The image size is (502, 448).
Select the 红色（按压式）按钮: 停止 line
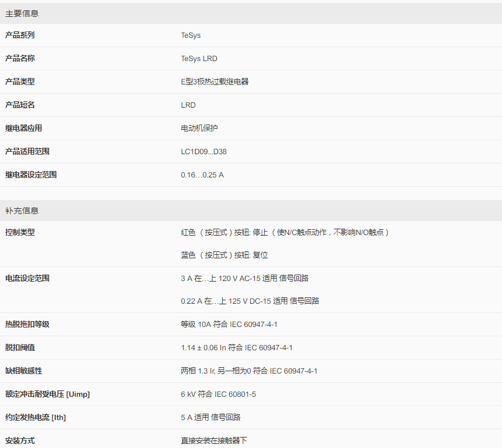click(x=284, y=233)
